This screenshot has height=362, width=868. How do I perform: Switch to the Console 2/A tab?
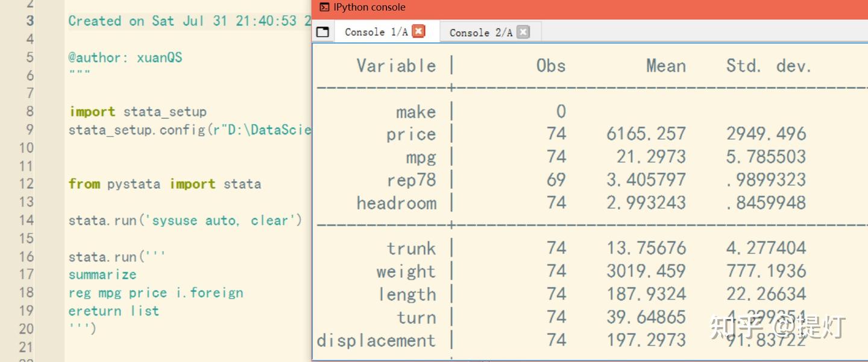tap(482, 32)
